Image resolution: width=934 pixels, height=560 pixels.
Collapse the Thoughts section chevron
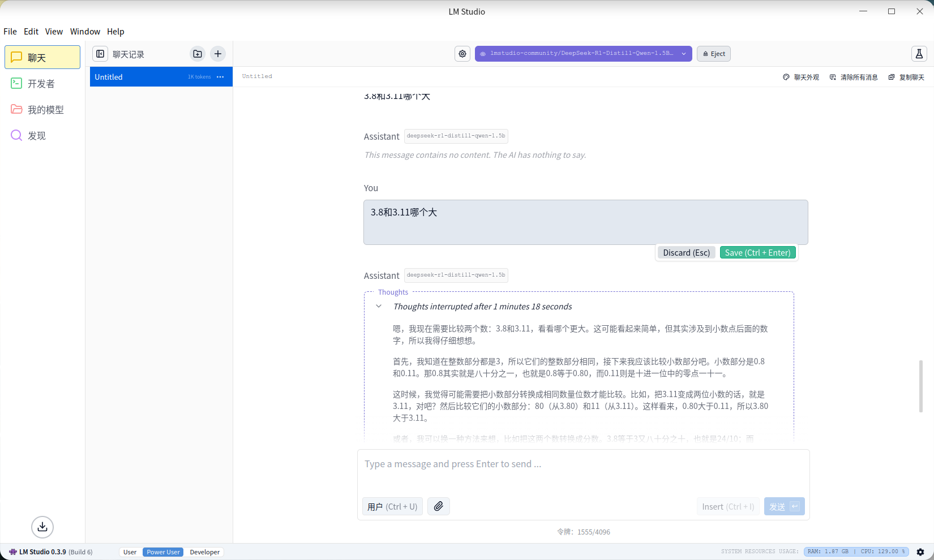pos(379,306)
